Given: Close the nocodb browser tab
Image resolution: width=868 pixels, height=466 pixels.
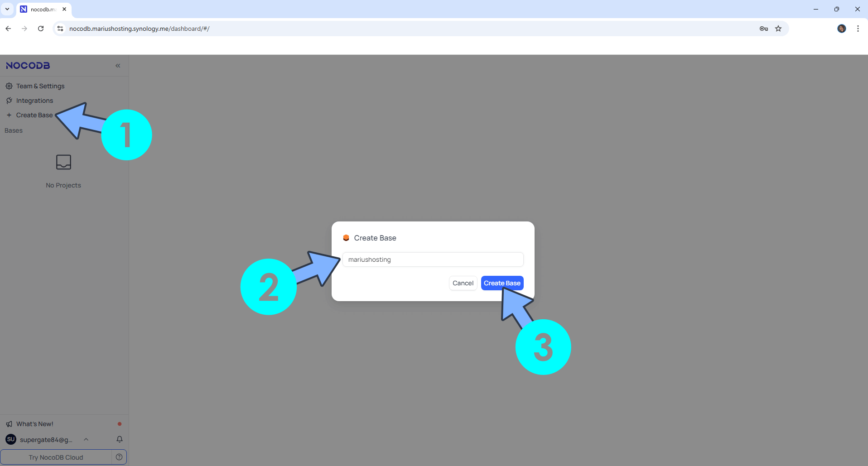Looking at the screenshot, I should [x=64, y=9].
